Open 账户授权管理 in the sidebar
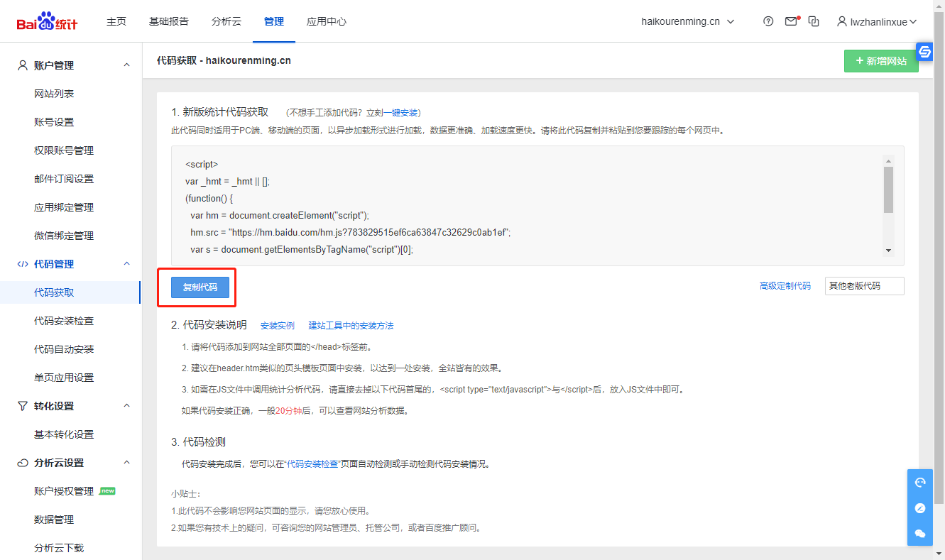Screen dimensions: 945x560 coord(64,491)
